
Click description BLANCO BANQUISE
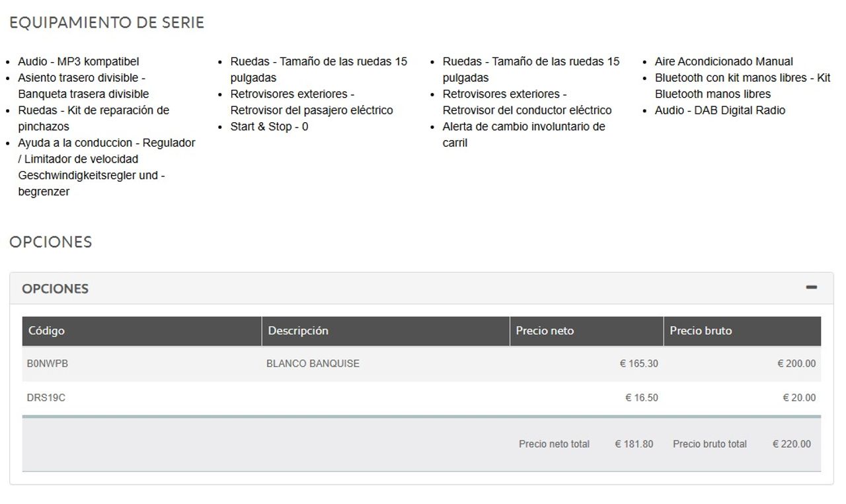coord(313,363)
